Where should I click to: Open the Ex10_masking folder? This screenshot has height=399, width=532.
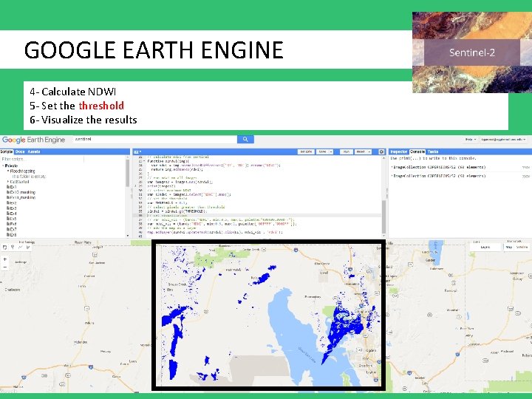(x=21, y=192)
